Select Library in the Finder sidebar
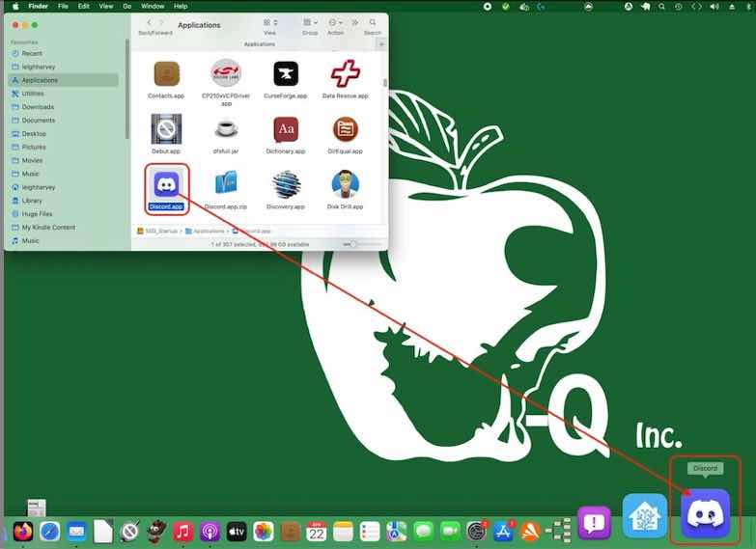The width and height of the screenshot is (756, 549). (64, 201)
